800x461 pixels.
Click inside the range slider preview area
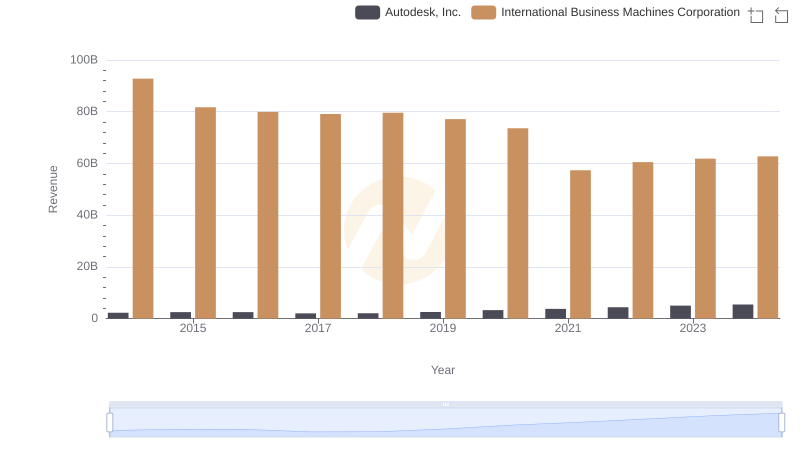(x=445, y=422)
